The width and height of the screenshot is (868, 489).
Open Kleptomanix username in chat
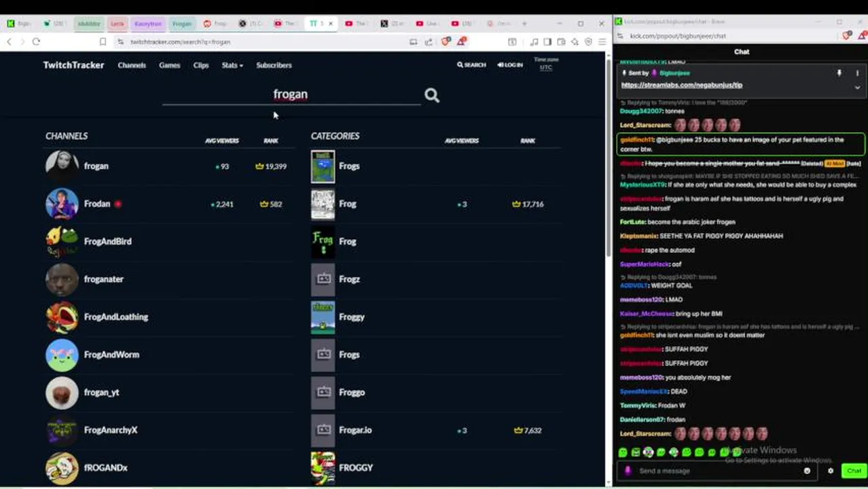click(x=638, y=236)
